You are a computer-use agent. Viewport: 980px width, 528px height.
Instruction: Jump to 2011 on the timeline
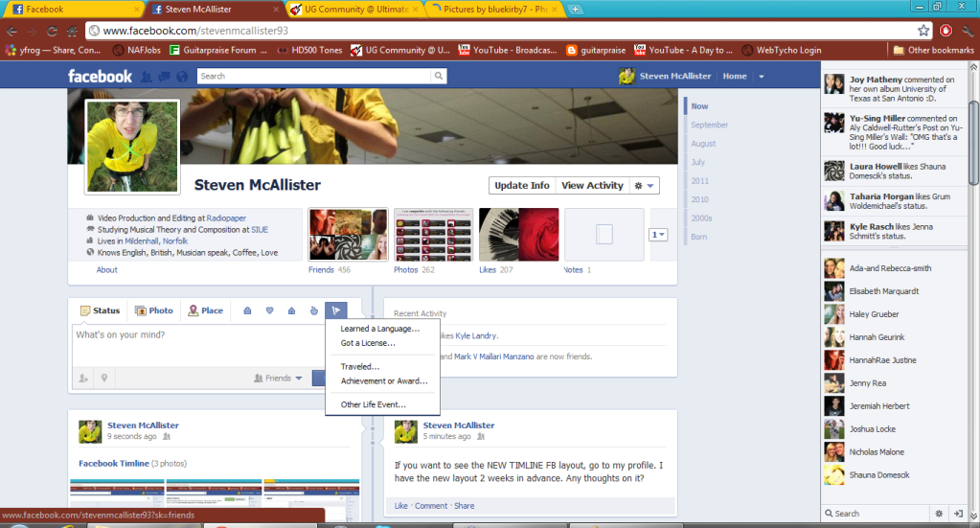tap(700, 181)
